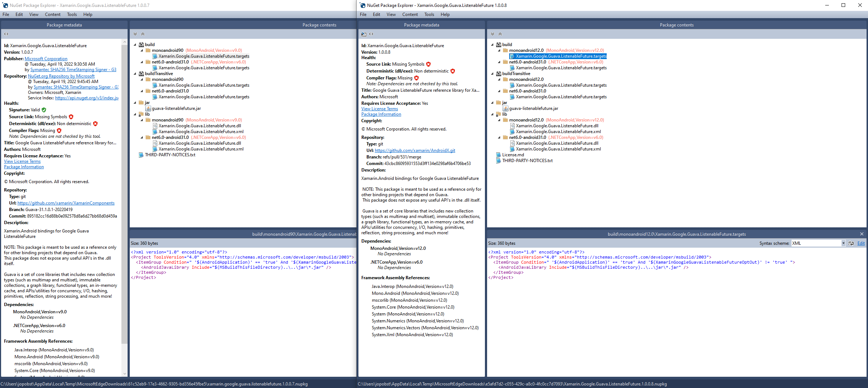868x388 pixels.
Task: Collapse the lib folder in 1.0.0.8 window
Action: (x=492, y=114)
